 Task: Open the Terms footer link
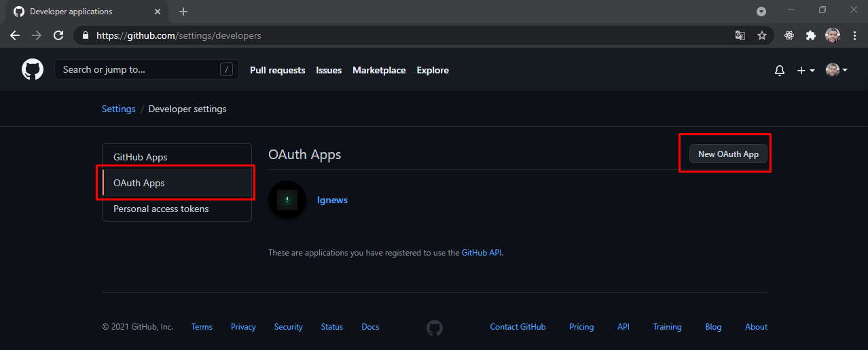[202, 327]
